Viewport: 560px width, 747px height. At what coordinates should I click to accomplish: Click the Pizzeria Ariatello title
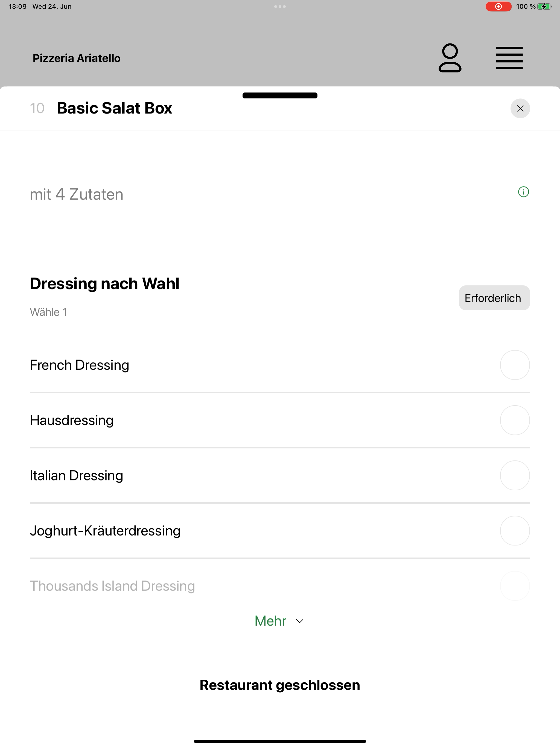click(x=77, y=58)
